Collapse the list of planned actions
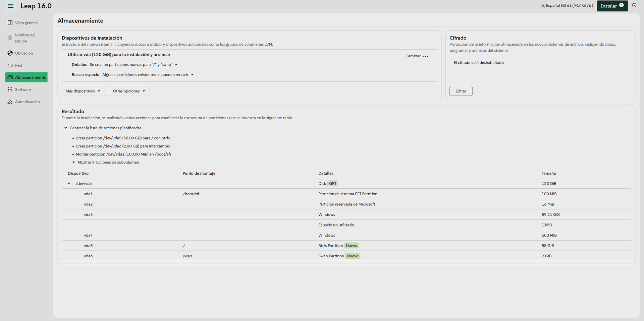 click(66, 128)
